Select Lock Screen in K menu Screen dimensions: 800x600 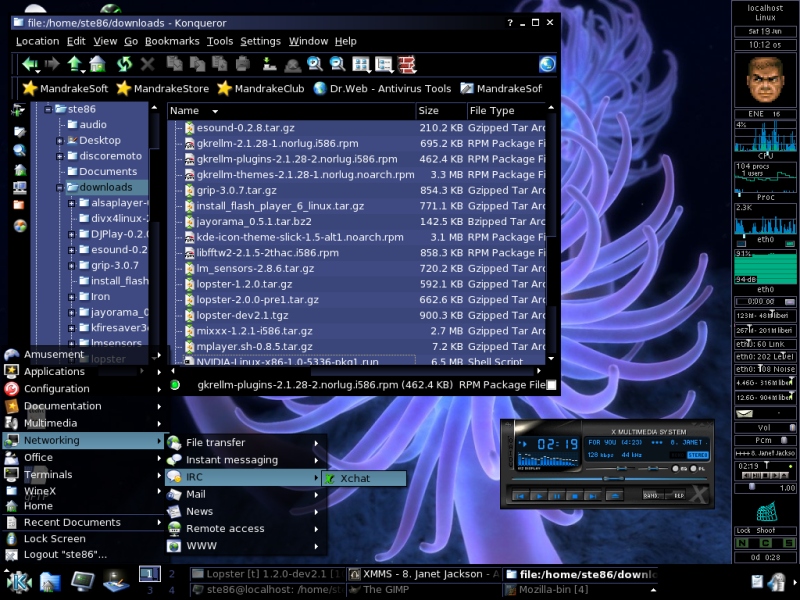[83, 539]
